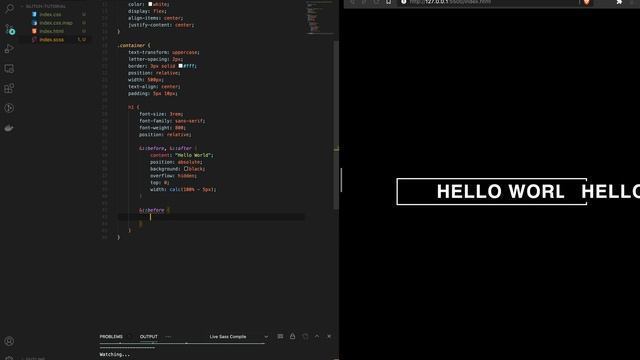This screenshot has width=640, height=360.
Task: Open Source Control view with badge
Action: coord(9,29)
